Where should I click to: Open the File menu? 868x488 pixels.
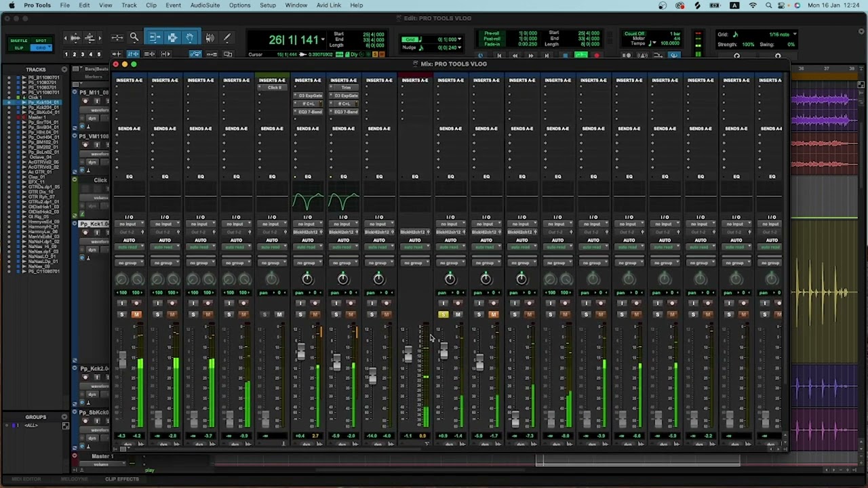point(64,5)
